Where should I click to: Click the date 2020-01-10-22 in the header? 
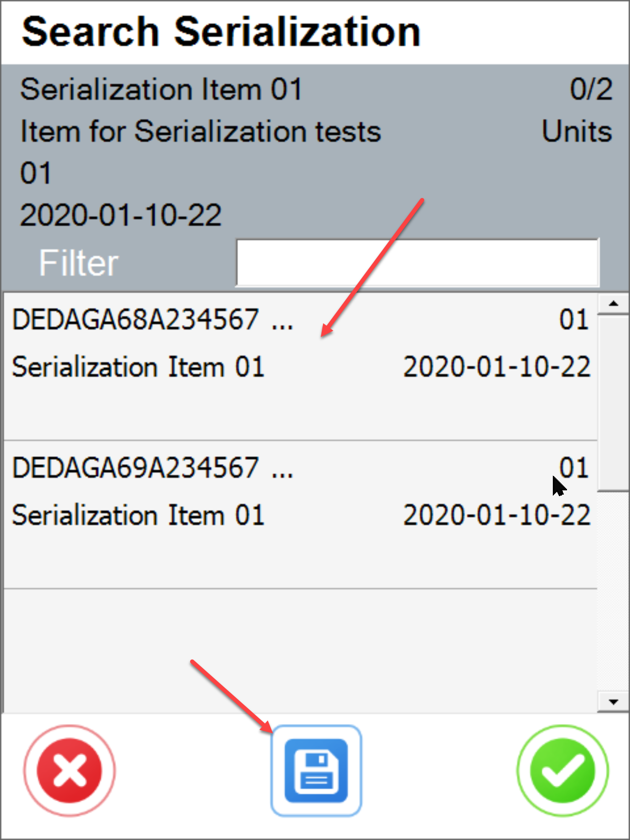(122, 214)
